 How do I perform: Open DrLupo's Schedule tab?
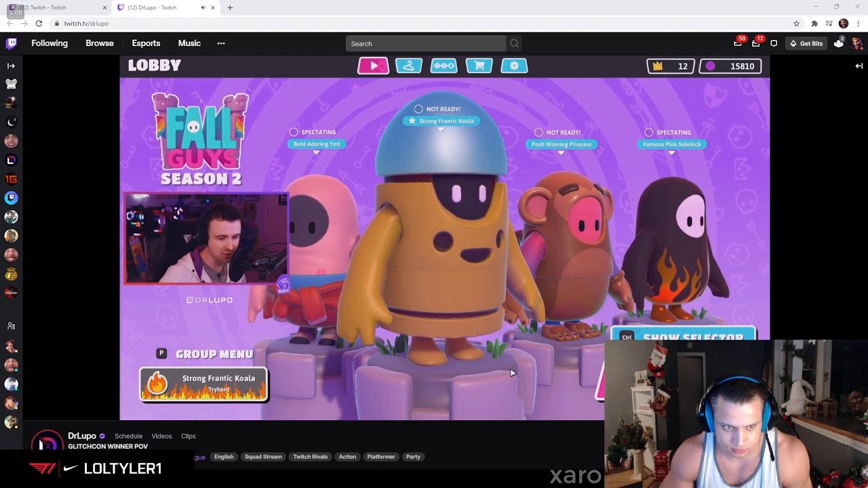(128, 436)
